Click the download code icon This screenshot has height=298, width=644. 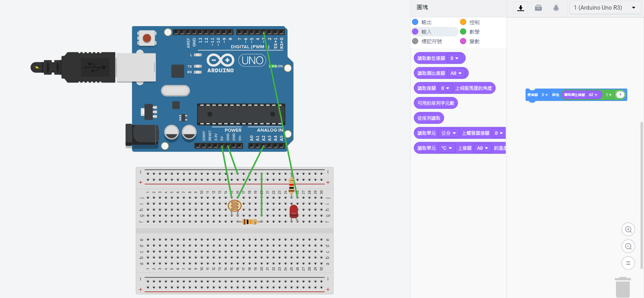tap(521, 8)
